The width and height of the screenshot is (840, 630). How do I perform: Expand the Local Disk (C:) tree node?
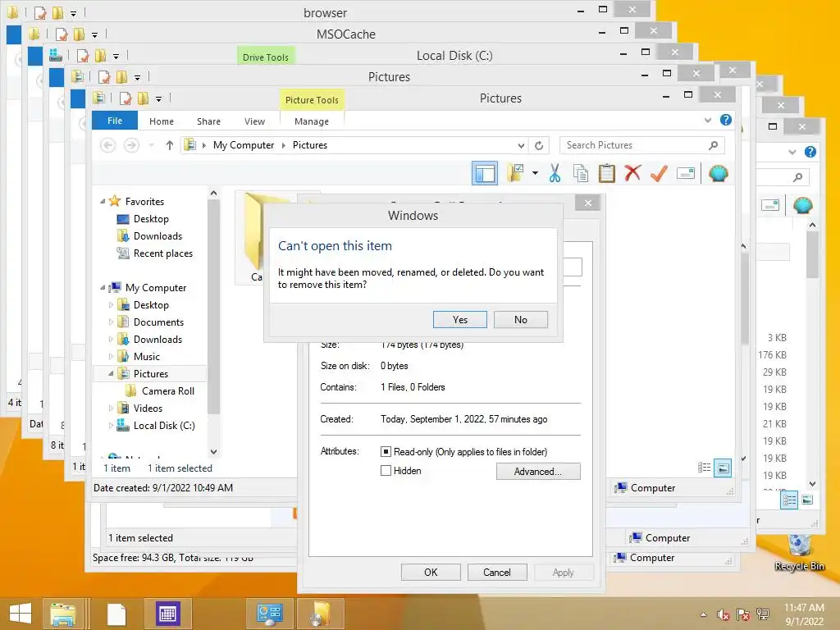[111, 426]
